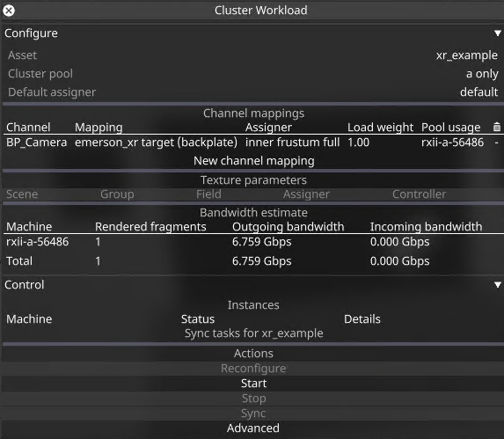Edit the Load weight 1.00 field

[x=358, y=143]
